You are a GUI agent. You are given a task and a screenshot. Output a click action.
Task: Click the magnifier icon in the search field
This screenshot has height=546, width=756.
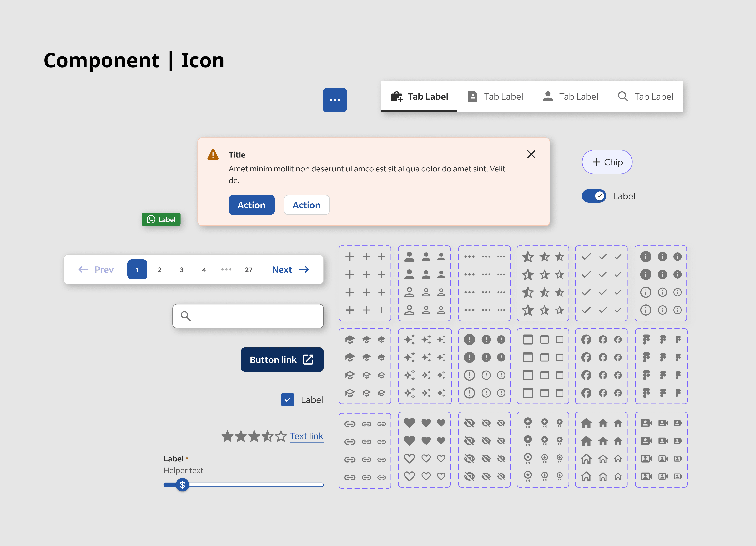185,316
